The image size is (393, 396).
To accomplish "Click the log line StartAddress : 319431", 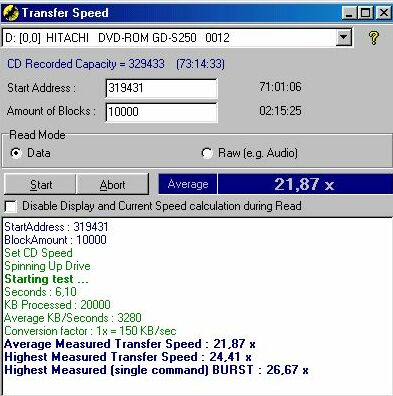I will tap(56, 227).
